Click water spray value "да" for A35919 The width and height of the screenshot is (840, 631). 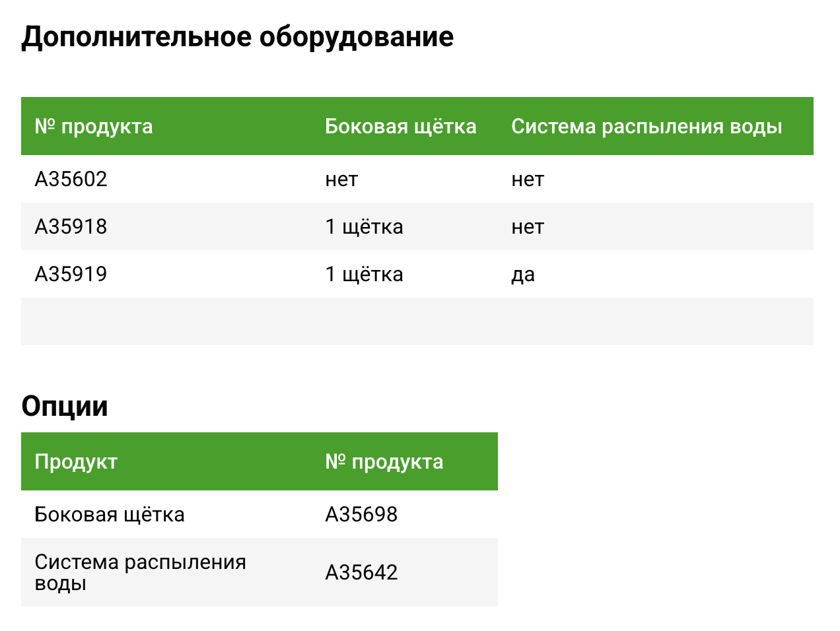coord(523,275)
